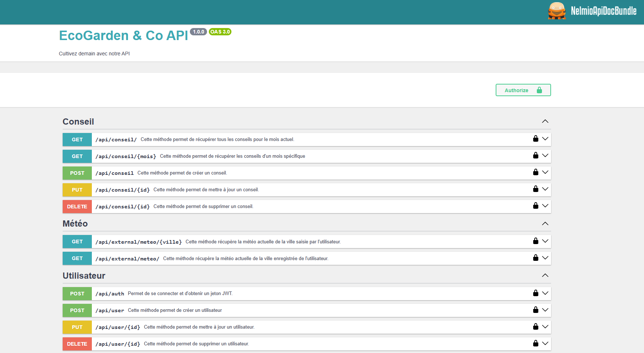Collapse the Météo section
644x353 pixels.
(545, 224)
